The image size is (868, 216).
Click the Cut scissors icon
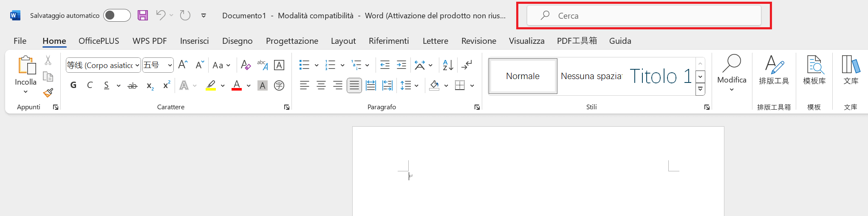48,60
